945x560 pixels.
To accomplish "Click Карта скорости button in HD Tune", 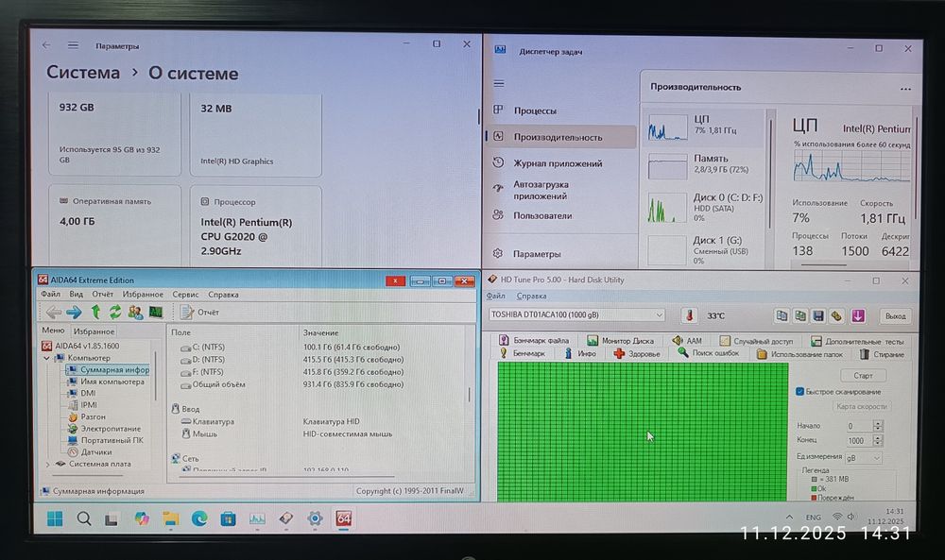I will pos(861,406).
